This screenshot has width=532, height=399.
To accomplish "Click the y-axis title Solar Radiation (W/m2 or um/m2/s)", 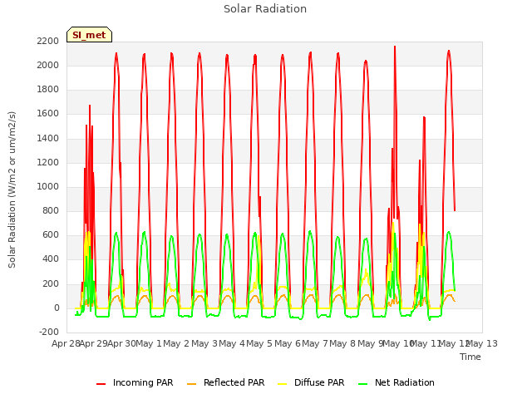I will pos(12,190).
